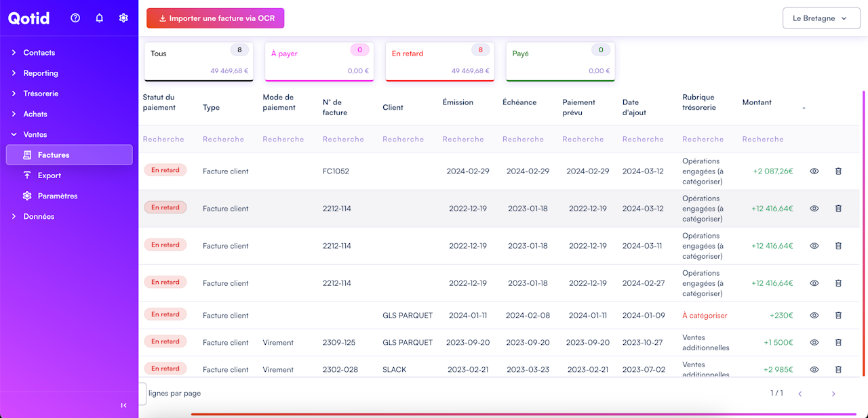Image resolution: width=868 pixels, height=418 pixels.
Task: Expand the Trésorerie menu section
Action: point(41,93)
